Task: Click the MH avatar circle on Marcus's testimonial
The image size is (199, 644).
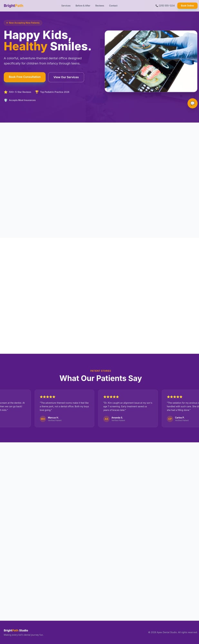Action: pos(43,419)
